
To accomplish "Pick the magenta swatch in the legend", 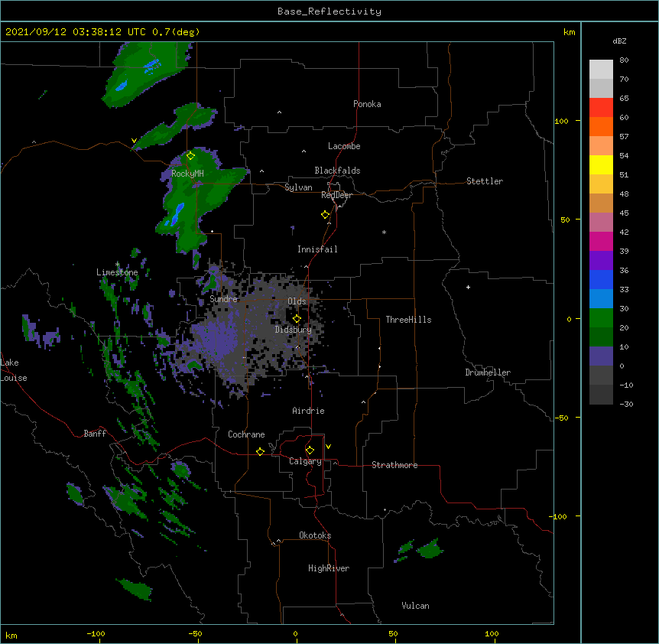I will point(601,241).
